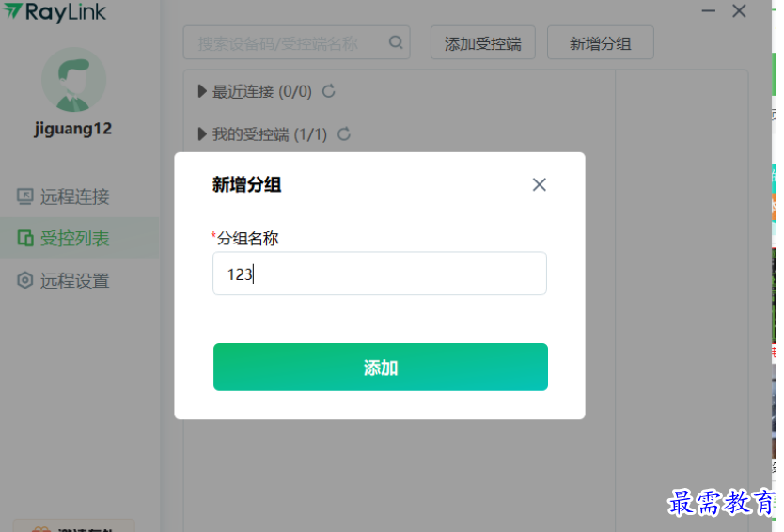784x532 pixels.
Task: Click the search magnifier icon
Action: click(x=396, y=42)
